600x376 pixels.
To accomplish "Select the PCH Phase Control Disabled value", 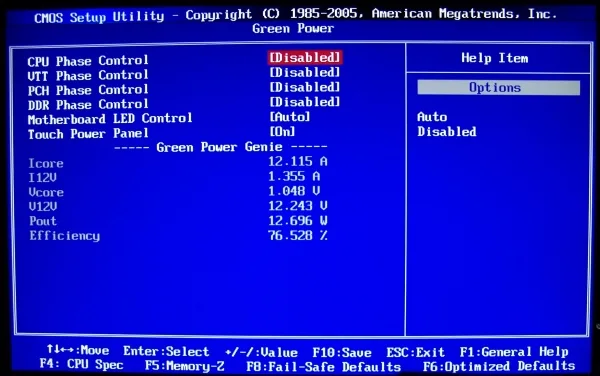I will click(305, 87).
